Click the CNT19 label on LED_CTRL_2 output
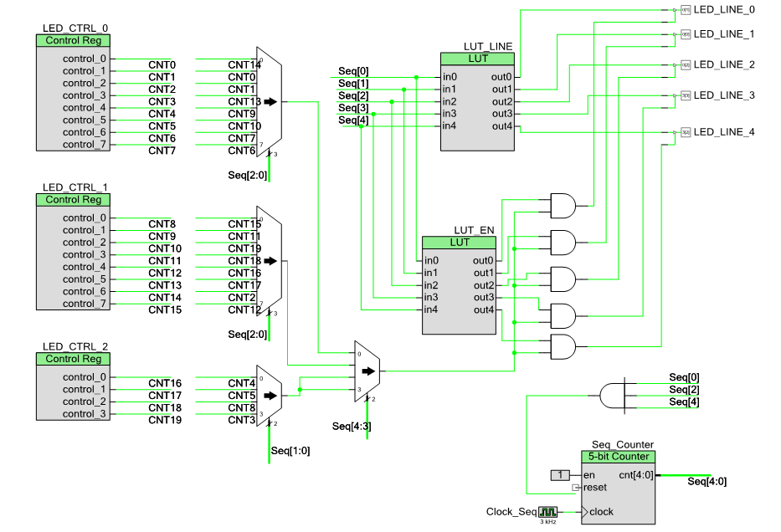Screen dimensions: 781x532 [x=165, y=421]
